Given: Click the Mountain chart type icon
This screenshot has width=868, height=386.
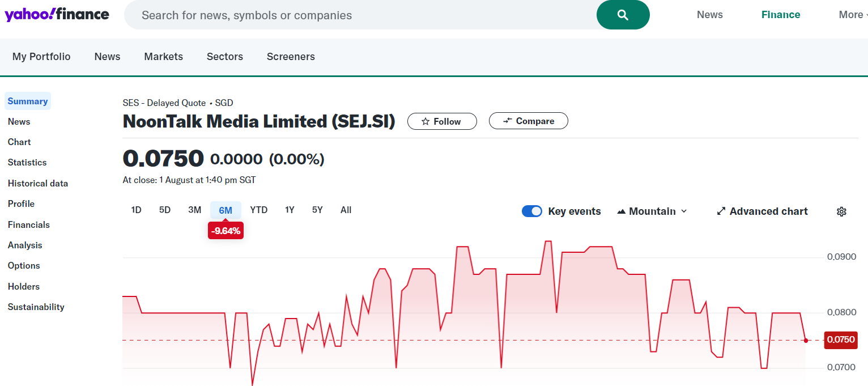Looking at the screenshot, I should (622, 211).
